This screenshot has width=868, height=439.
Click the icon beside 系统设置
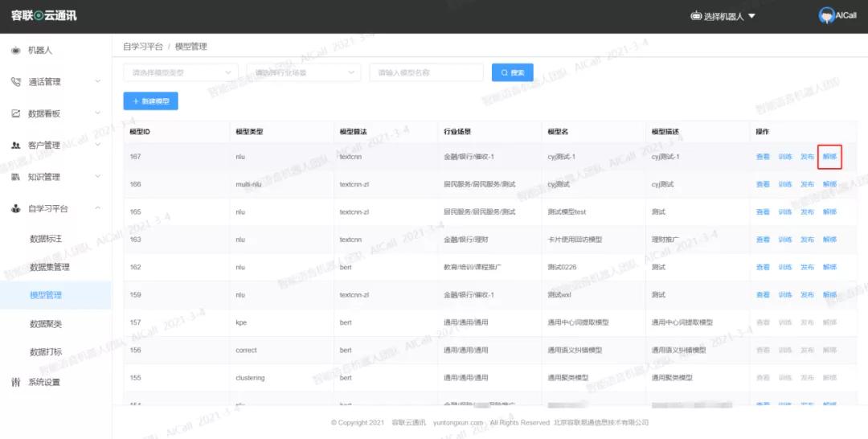click(x=16, y=382)
